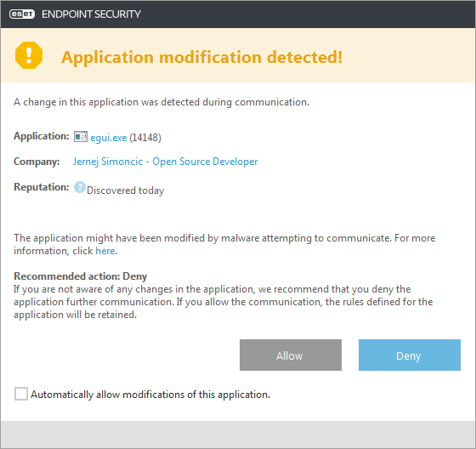Open Jernej Simoncic - Open Source Developer link

click(x=166, y=162)
